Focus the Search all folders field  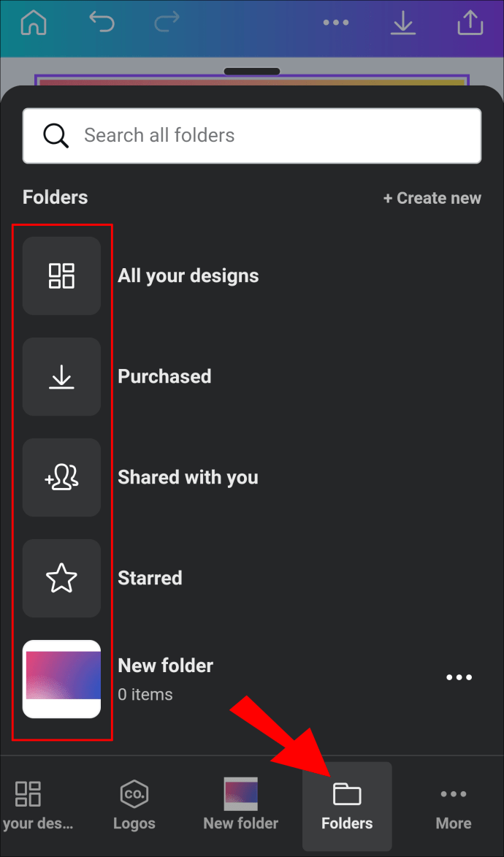(252, 136)
